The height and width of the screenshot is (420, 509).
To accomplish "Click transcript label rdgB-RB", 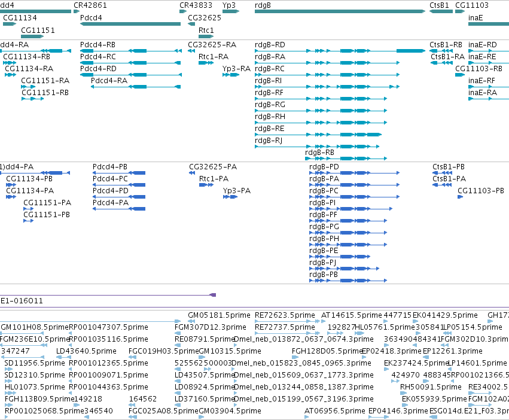I will (x=319, y=153).
